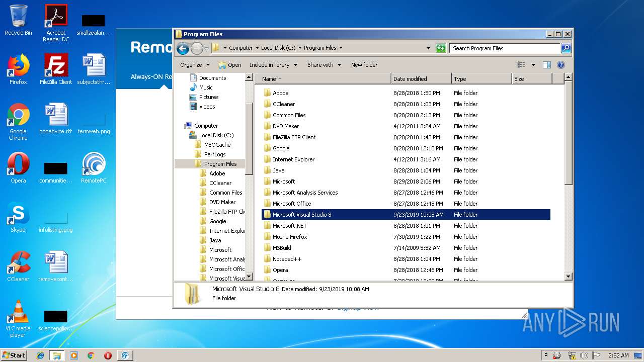Select Local Disk (C:) tree node
Screen dimensions: 644x362
coord(216,135)
